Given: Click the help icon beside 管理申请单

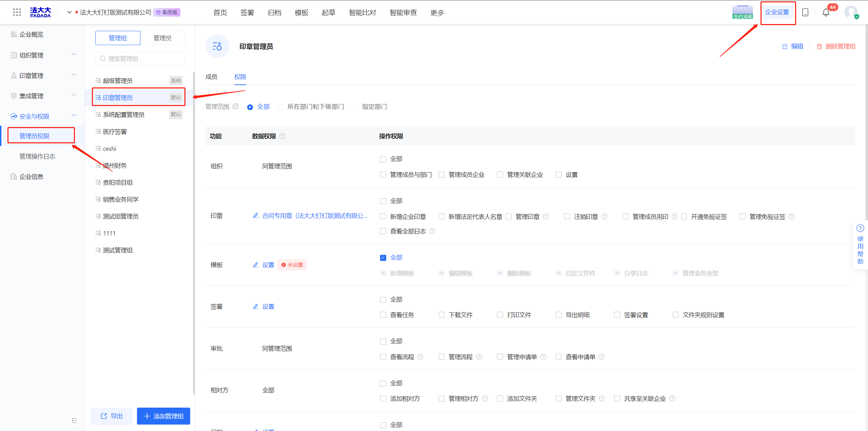Looking at the screenshot, I should coord(544,357).
